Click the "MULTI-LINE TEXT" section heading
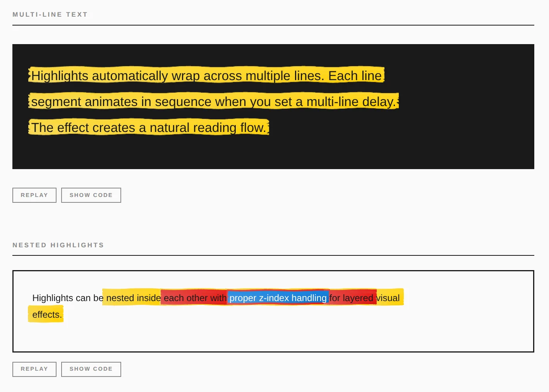This screenshot has width=549, height=392. pyautogui.click(x=50, y=14)
